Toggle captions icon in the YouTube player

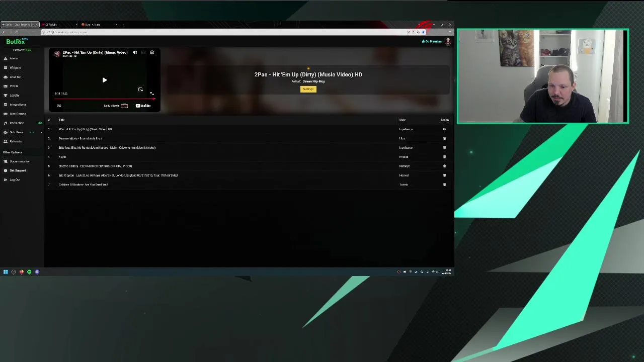tap(143, 52)
